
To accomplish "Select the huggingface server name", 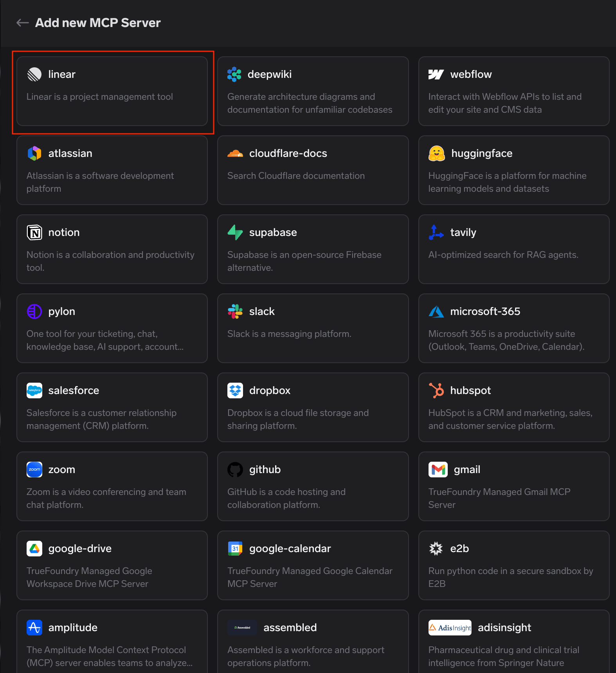I will (482, 153).
